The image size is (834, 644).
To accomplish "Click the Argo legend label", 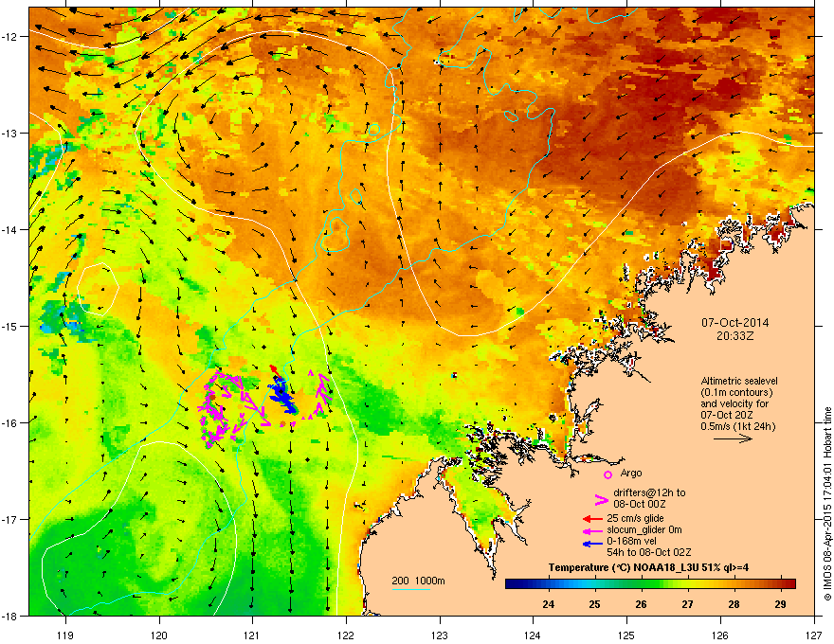I will point(631,473).
